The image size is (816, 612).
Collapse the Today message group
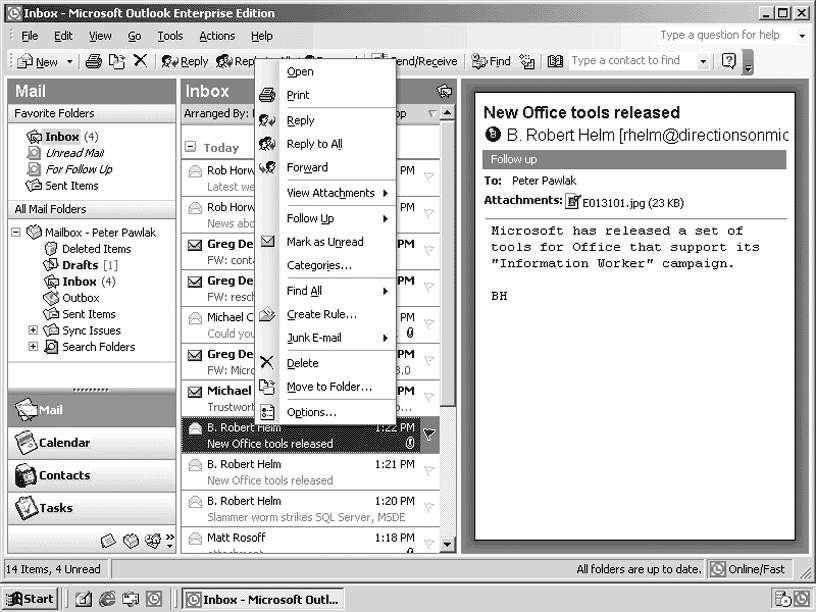click(x=190, y=147)
